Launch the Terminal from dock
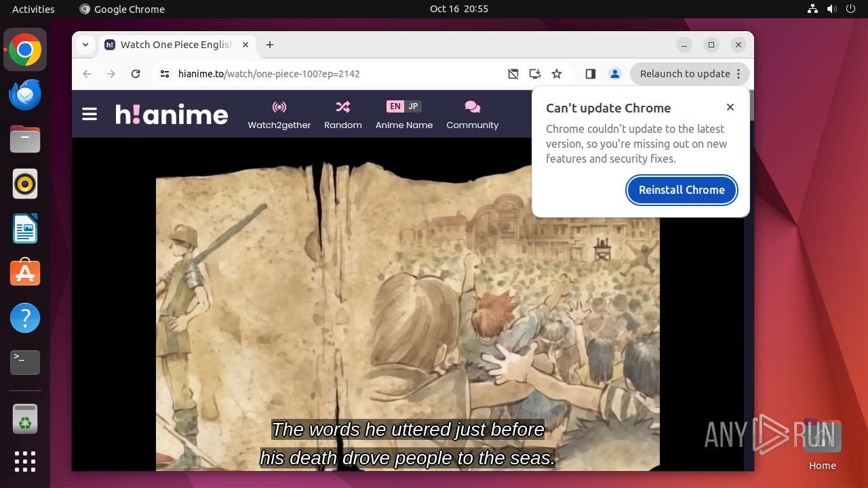 coord(25,363)
